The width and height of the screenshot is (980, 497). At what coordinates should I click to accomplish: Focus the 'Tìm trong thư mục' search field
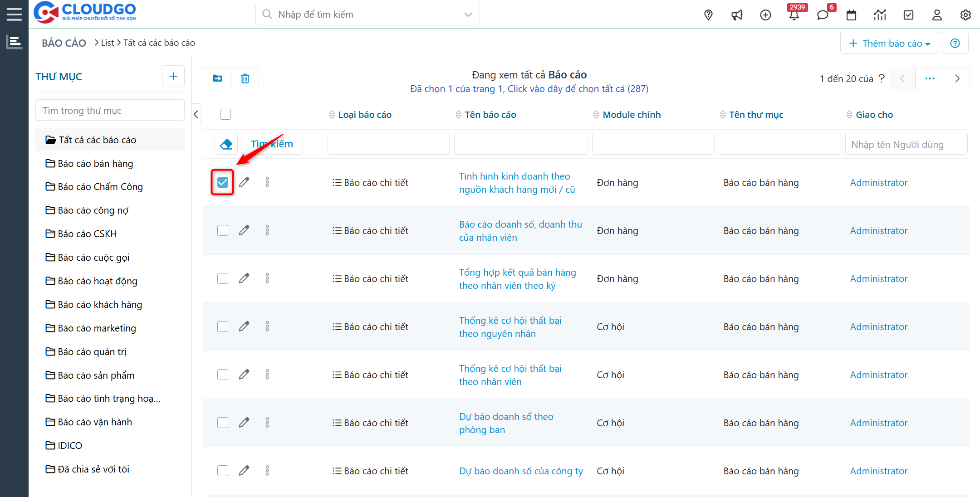(110, 110)
